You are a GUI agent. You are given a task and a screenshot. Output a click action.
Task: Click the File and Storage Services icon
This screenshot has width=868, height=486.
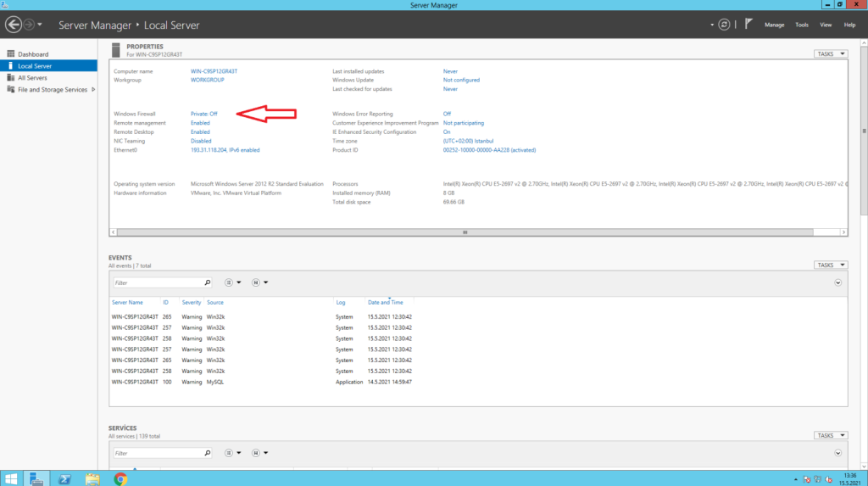tap(10, 89)
